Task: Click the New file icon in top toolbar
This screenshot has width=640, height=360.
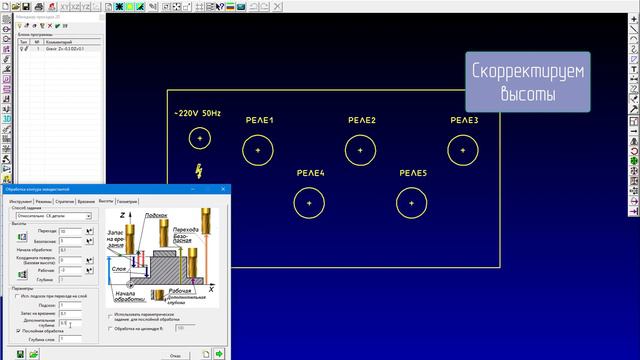Action: click(5, 7)
